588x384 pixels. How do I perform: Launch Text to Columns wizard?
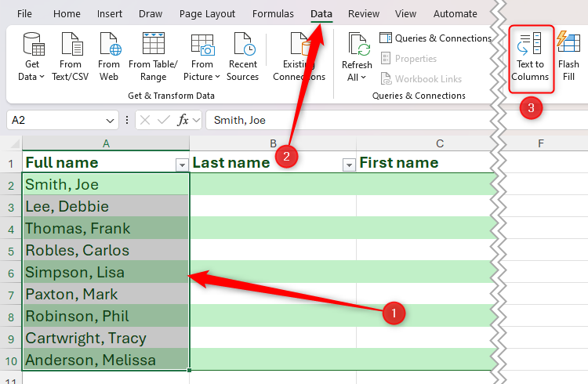click(531, 57)
